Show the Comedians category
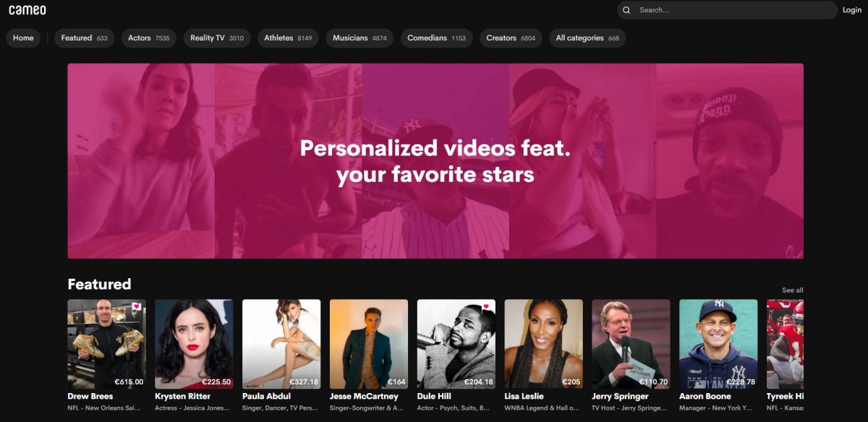Image resolution: width=868 pixels, height=422 pixels. pos(436,38)
